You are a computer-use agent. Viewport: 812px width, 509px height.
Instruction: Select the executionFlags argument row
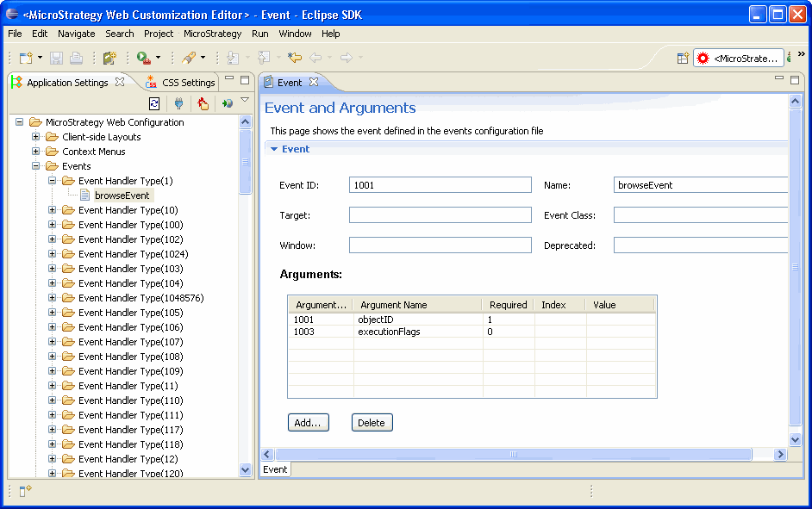[472, 332]
